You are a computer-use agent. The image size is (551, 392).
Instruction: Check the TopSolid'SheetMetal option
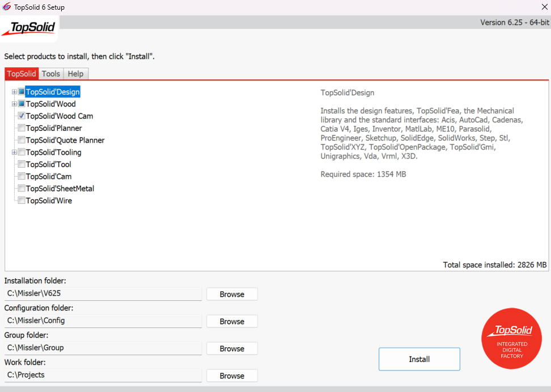click(22, 188)
